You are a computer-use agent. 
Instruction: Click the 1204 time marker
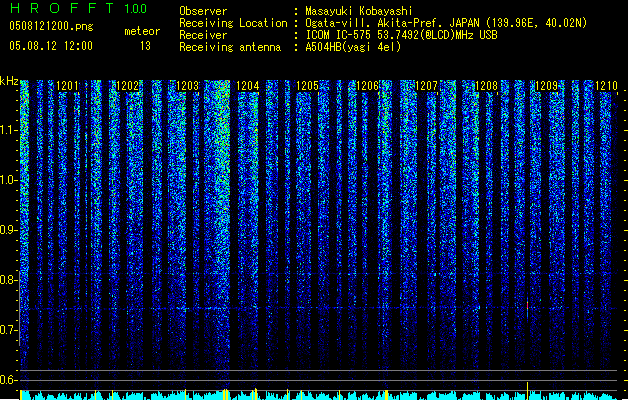(x=248, y=86)
